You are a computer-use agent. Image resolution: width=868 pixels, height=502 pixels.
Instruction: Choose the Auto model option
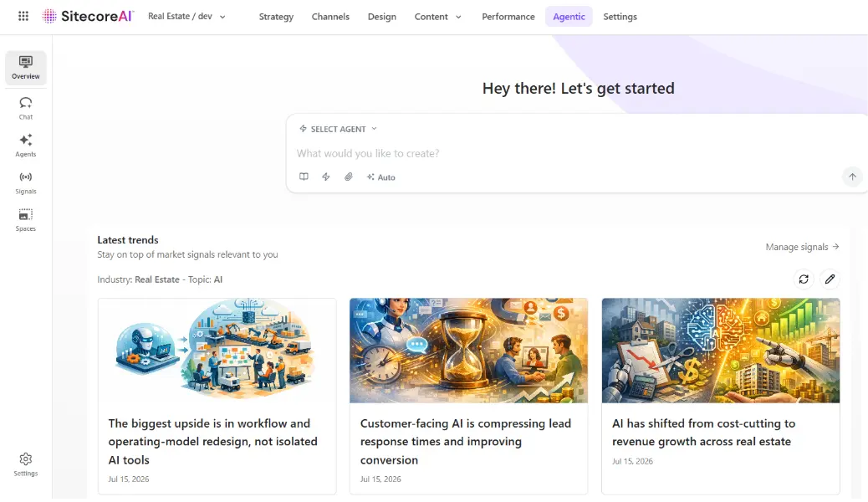click(380, 177)
